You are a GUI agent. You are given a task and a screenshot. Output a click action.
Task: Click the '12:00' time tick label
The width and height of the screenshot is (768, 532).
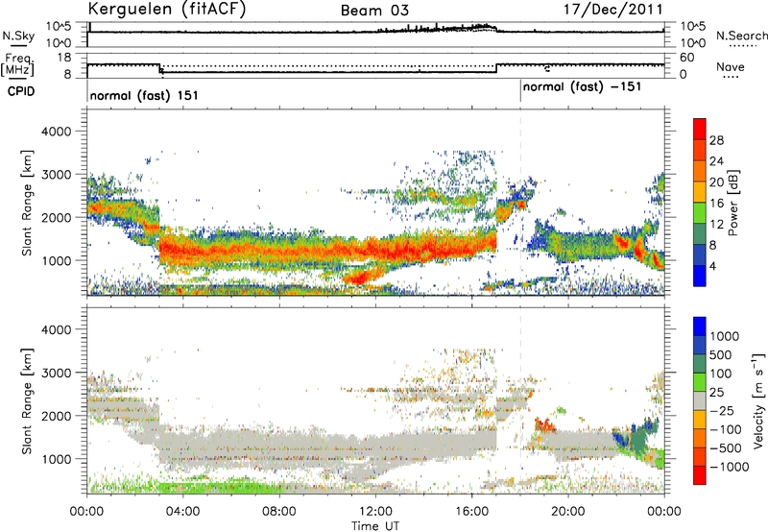click(x=375, y=512)
